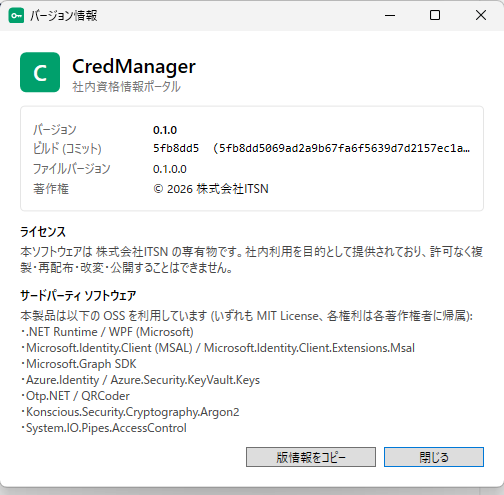Click the 版情報をコピー button
This screenshot has width=504, height=495.
[x=311, y=457]
